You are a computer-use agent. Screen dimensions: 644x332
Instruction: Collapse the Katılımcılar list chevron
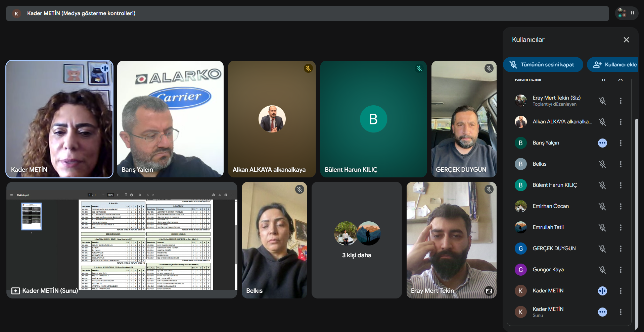pyautogui.click(x=620, y=79)
